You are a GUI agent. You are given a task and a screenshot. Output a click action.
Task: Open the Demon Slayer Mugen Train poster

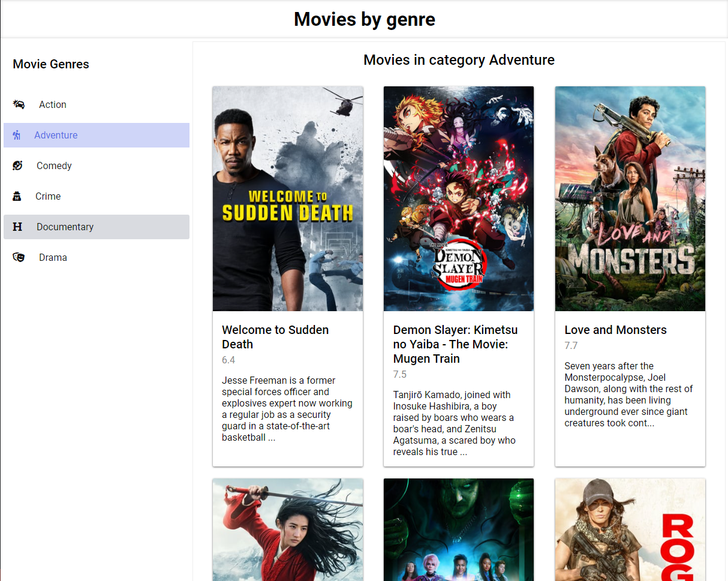459,198
